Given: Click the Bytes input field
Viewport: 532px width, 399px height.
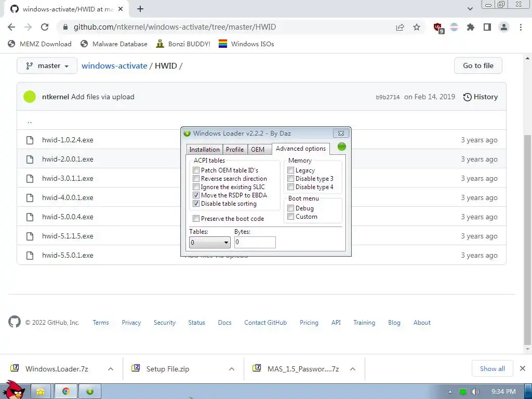Looking at the screenshot, I should click(255, 242).
